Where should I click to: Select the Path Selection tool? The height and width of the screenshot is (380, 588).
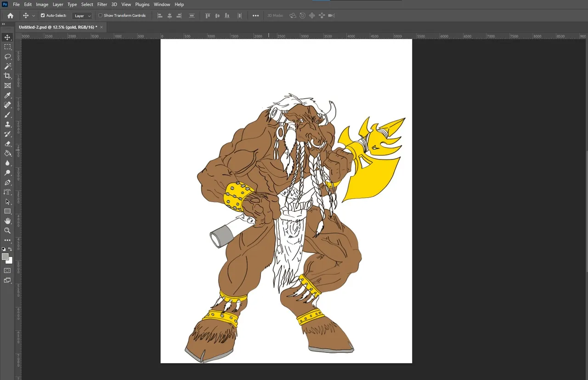[x=7, y=202]
